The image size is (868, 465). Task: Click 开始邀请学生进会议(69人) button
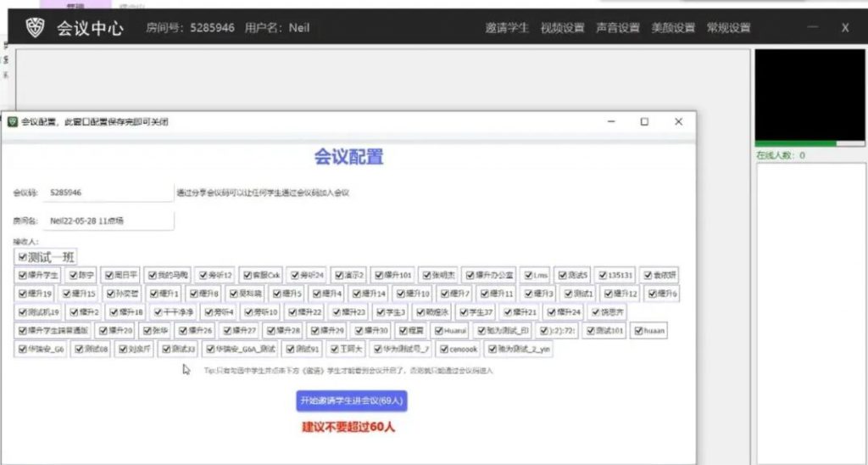352,401
